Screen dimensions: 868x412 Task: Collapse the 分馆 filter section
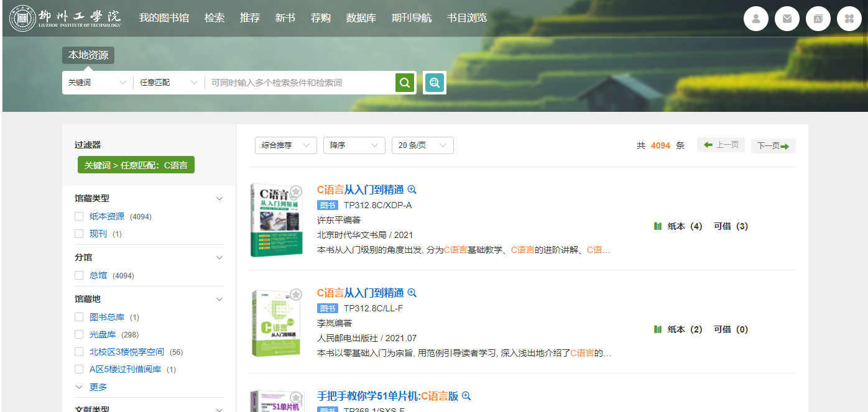[x=219, y=257]
